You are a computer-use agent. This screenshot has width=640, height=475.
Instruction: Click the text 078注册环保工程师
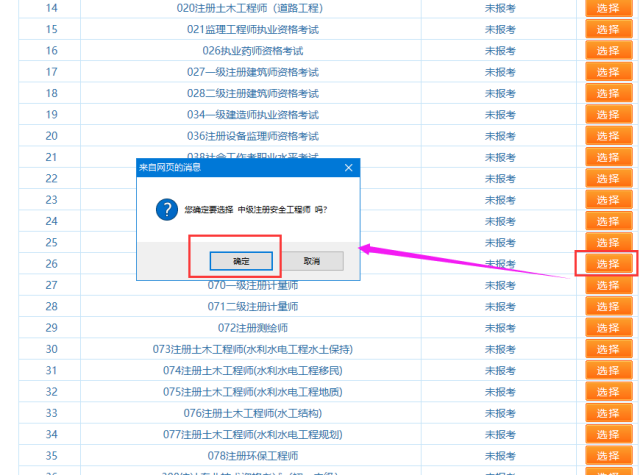pyautogui.click(x=253, y=456)
